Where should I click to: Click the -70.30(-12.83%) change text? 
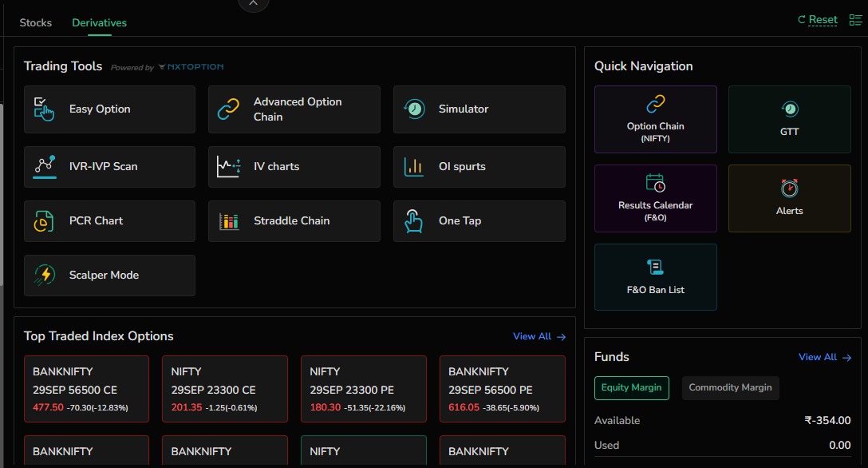click(x=97, y=408)
